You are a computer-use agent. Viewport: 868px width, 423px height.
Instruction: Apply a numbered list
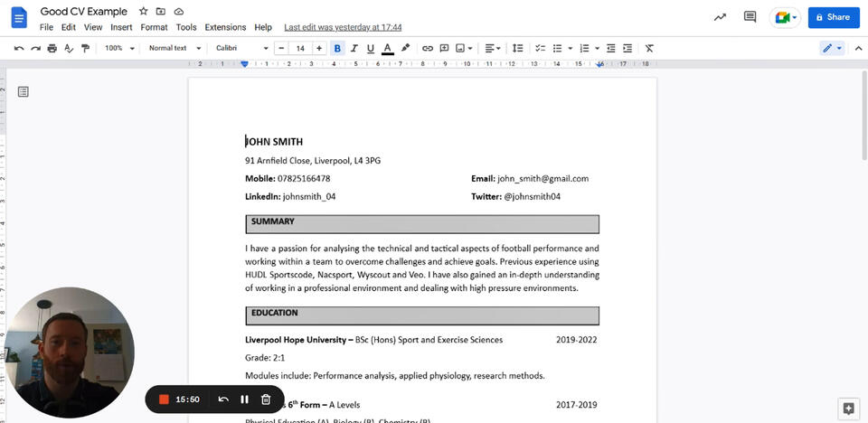pos(584,48)
